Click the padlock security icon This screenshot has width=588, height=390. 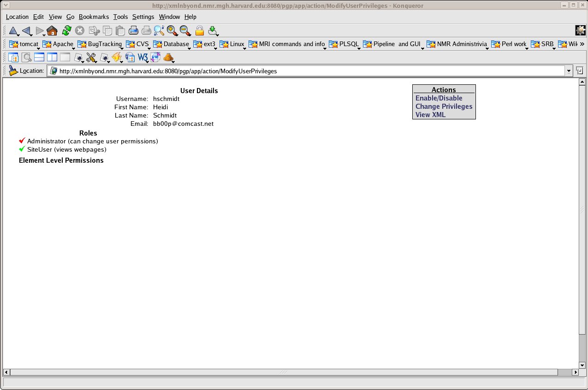click(x=199, y=31)
